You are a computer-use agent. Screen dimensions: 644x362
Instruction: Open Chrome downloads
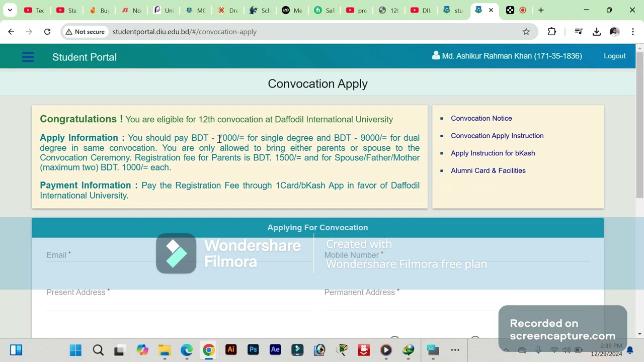(597, 32)
